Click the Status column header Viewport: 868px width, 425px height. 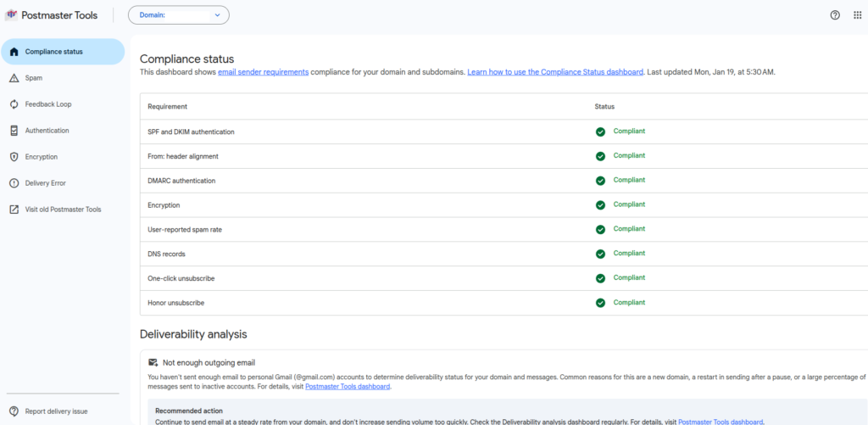604,106
